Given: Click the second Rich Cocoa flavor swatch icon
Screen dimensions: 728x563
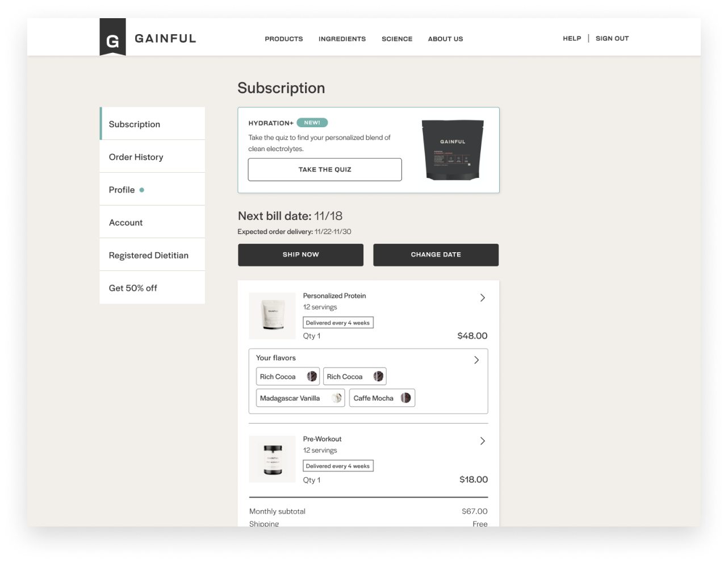Looking at the screenshot, I should click(x=378, y=377).
